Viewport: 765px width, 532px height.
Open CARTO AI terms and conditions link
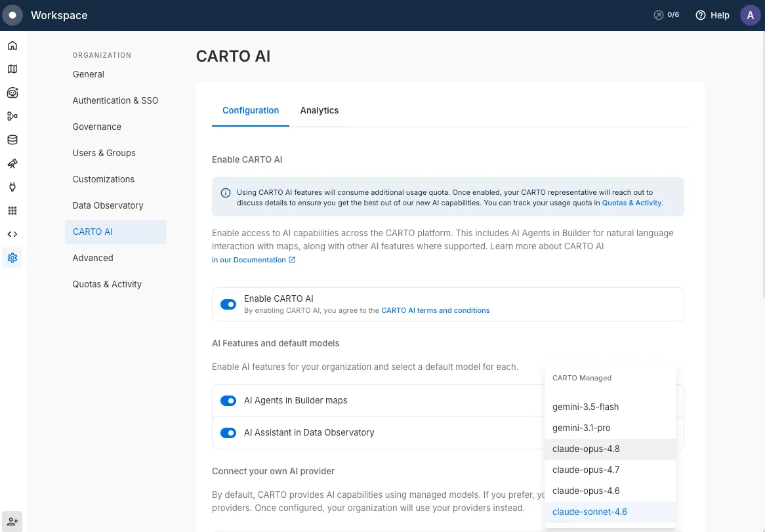click(x=435, y=311)
